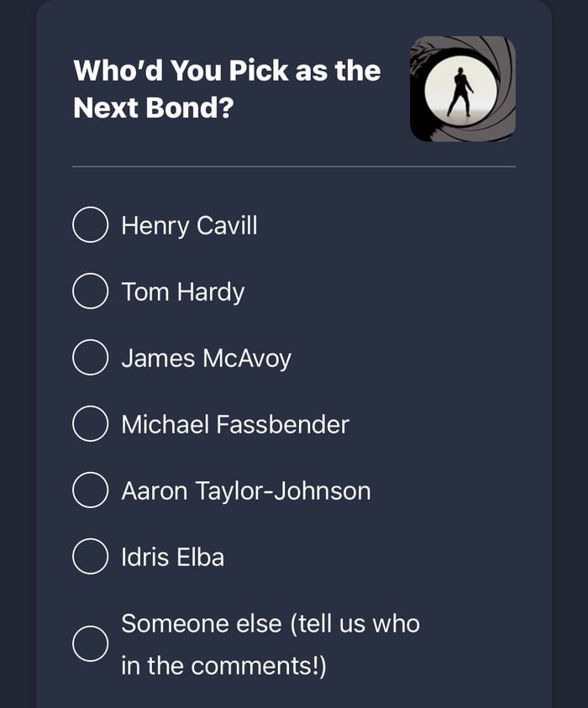Click the 'Who'd You Pick as the' heading line
588x708 pixels.
[227, 71]
